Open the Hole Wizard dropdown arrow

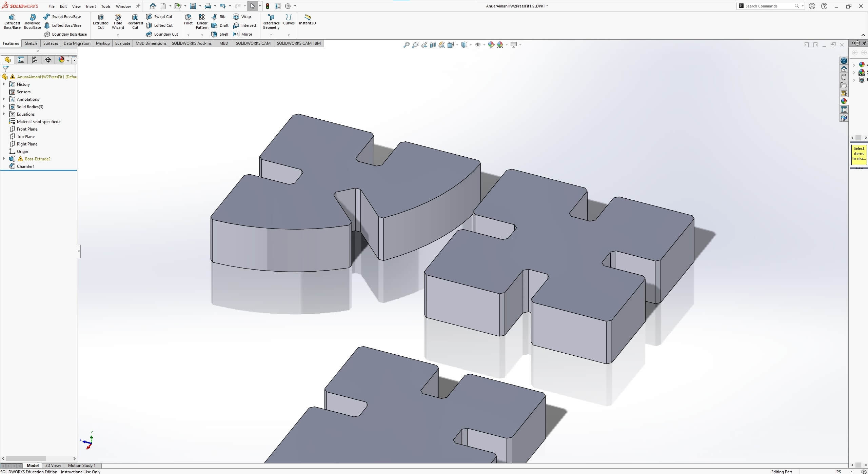click(x=118, y=35)
